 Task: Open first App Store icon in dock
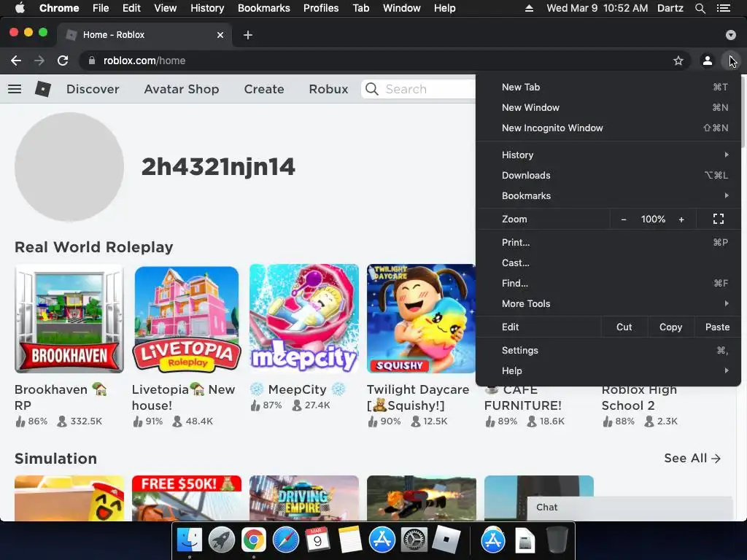pyautogui.click(x=382, y=540)
